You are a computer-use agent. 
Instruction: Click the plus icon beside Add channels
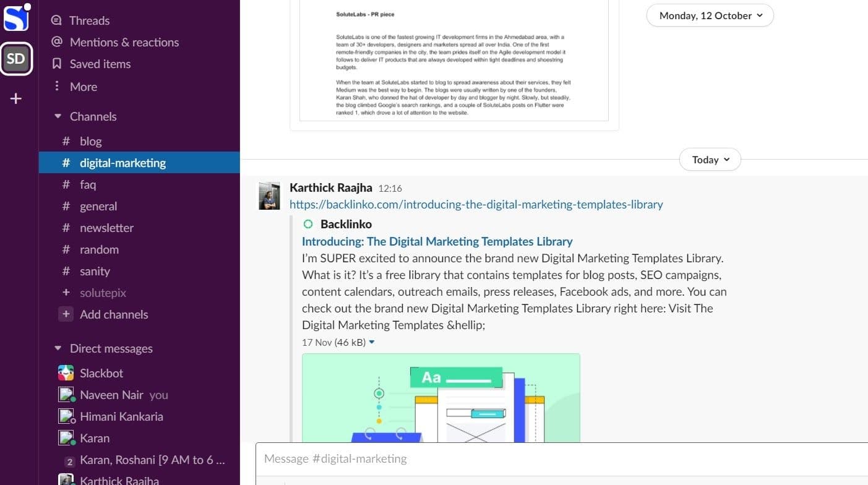click(66, 314)
